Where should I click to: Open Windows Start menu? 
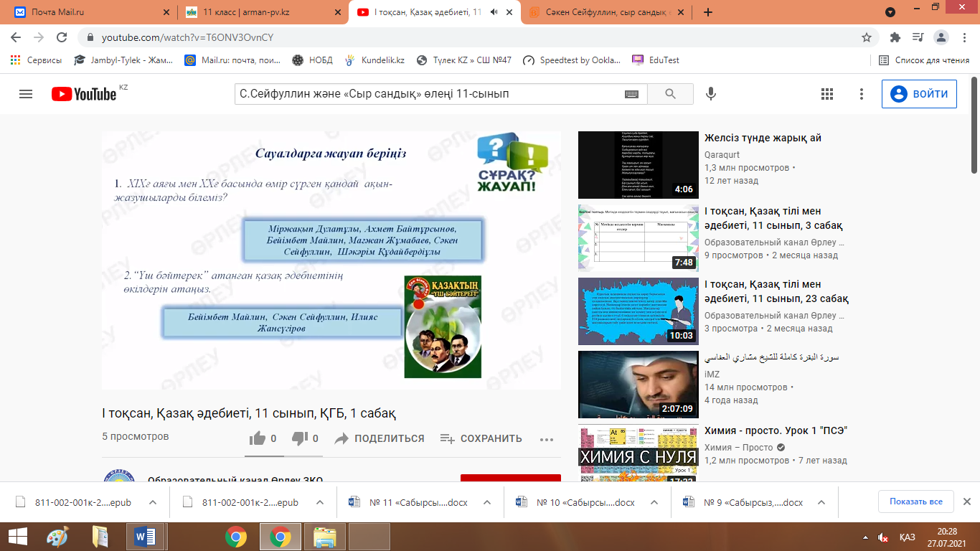pos(17,537)
